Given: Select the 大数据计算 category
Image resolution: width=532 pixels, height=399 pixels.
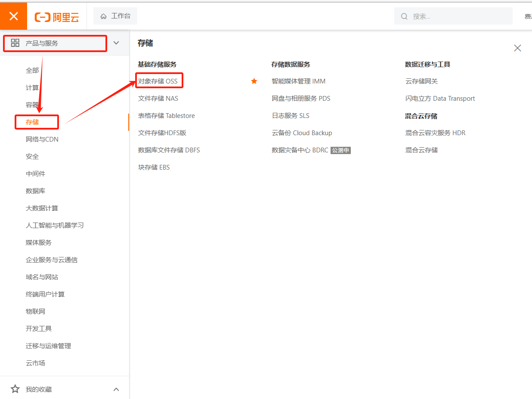Looking at the screenshot, I should 42,208.
